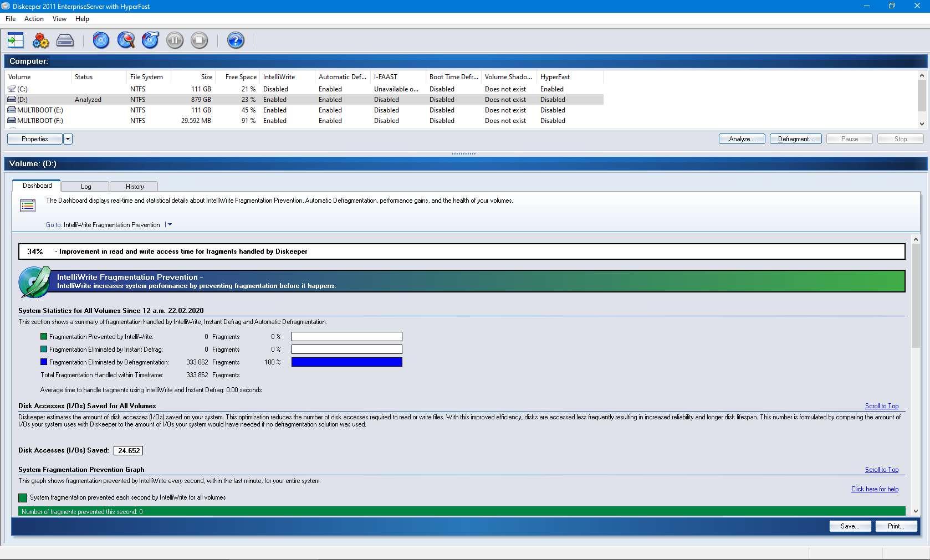Viewport: 930px width, 560px height.
Task: Click the Quick Launch pane toolbar icon
Action: tap(16, 40)
